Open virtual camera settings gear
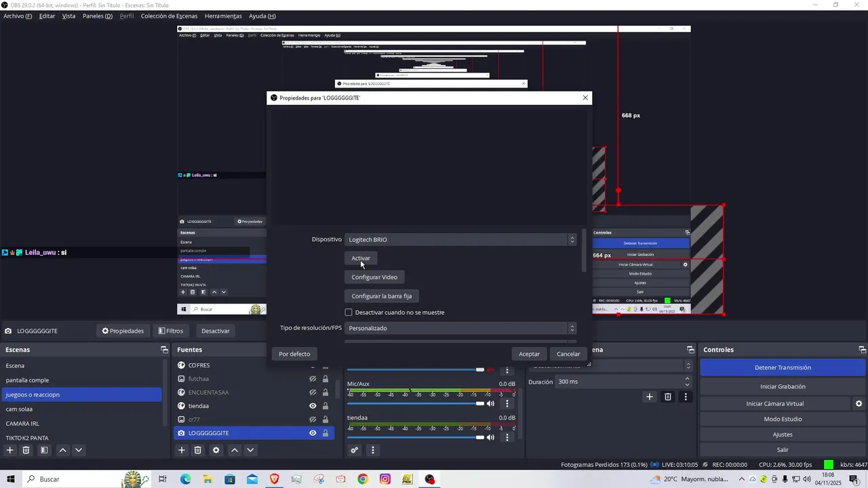 tap(859, 403)
